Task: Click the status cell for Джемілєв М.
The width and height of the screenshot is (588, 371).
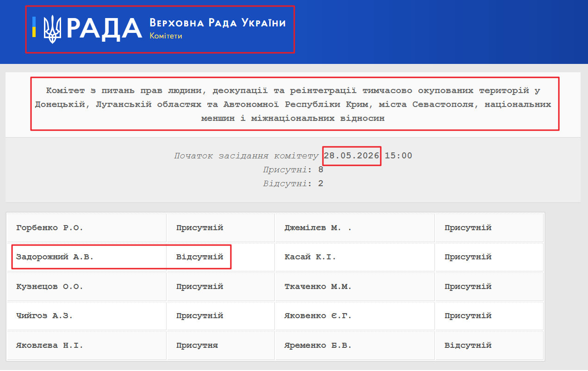Action: (x=489, y=227)
